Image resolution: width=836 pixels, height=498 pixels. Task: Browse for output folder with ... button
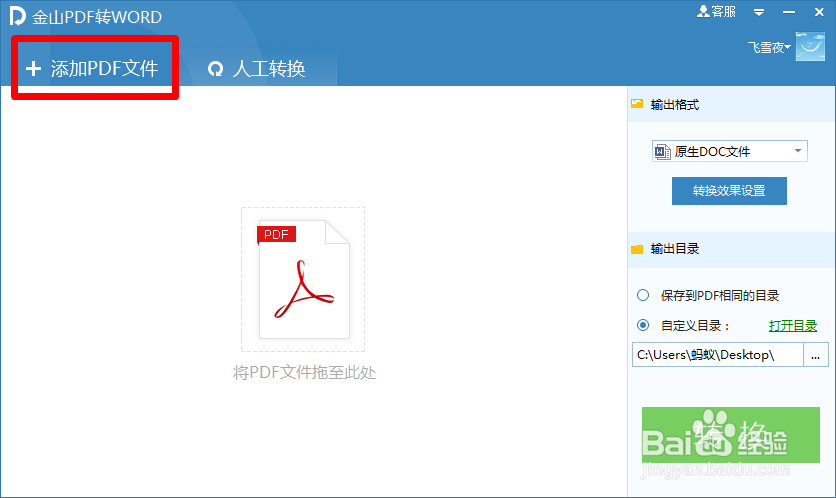(x=816, y=355)
